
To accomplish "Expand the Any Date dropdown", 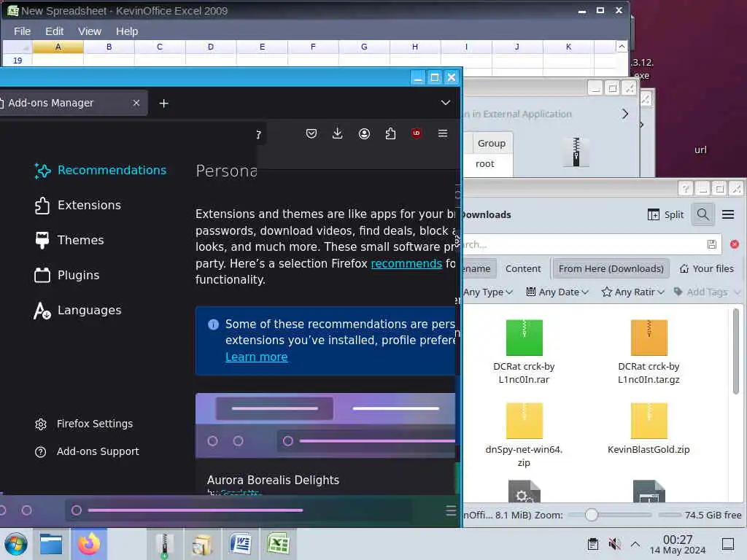I will coord(557,292).
